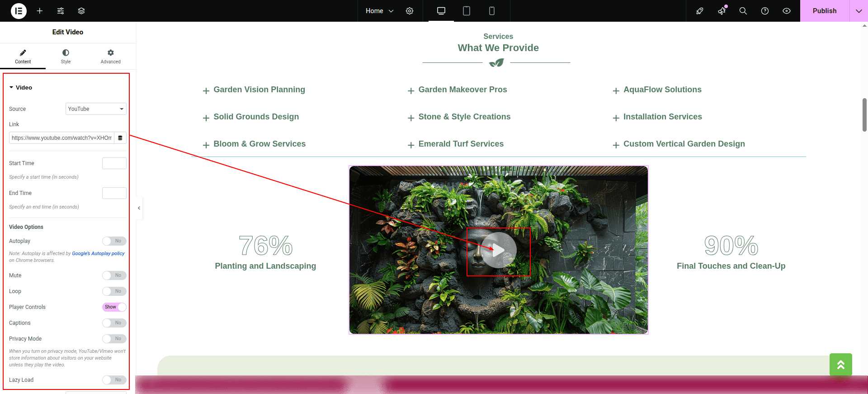Enable the Lazy Load switch
This screenshot has width=868, height=394.
[x=114, y=380]
